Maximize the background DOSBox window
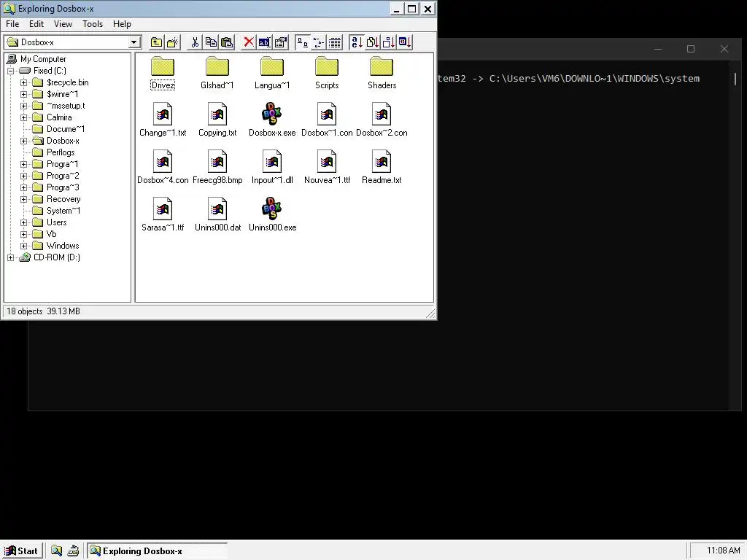 (691, 49)
